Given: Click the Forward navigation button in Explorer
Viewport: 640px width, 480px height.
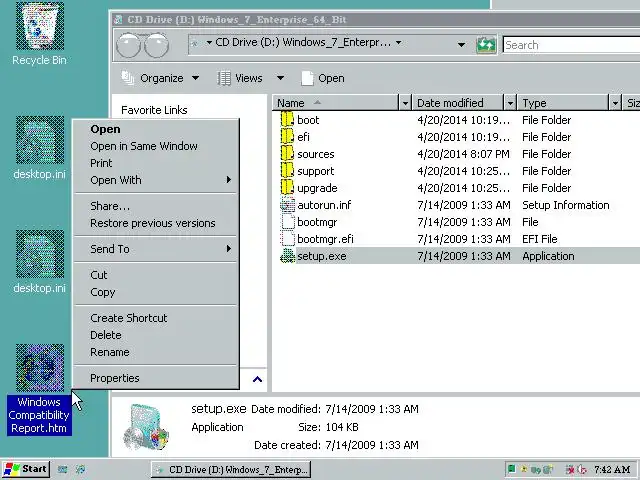Looking at the screenshot, I should tap(157, 45).
